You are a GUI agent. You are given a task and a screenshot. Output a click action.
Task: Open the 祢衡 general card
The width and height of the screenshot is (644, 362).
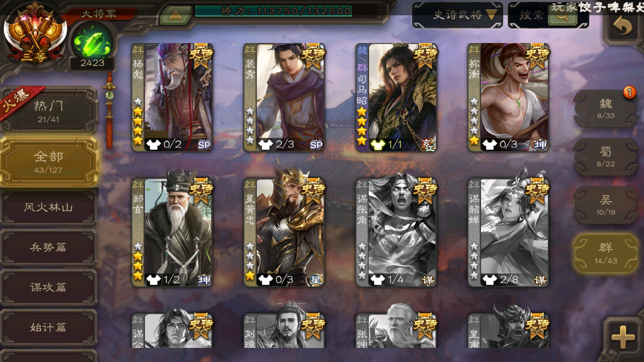click(508, 97)
